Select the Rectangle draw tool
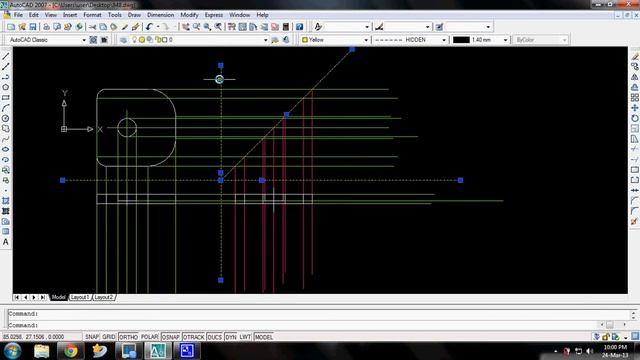Image resolution: width=640 pixels, height=360 pixels. click(x=6, y=98)
